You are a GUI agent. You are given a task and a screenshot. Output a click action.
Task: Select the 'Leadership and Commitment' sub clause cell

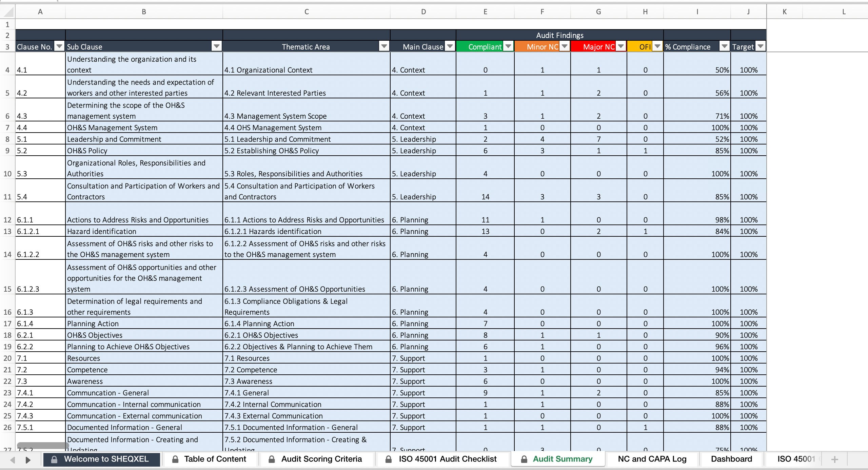tap(144, 139)
